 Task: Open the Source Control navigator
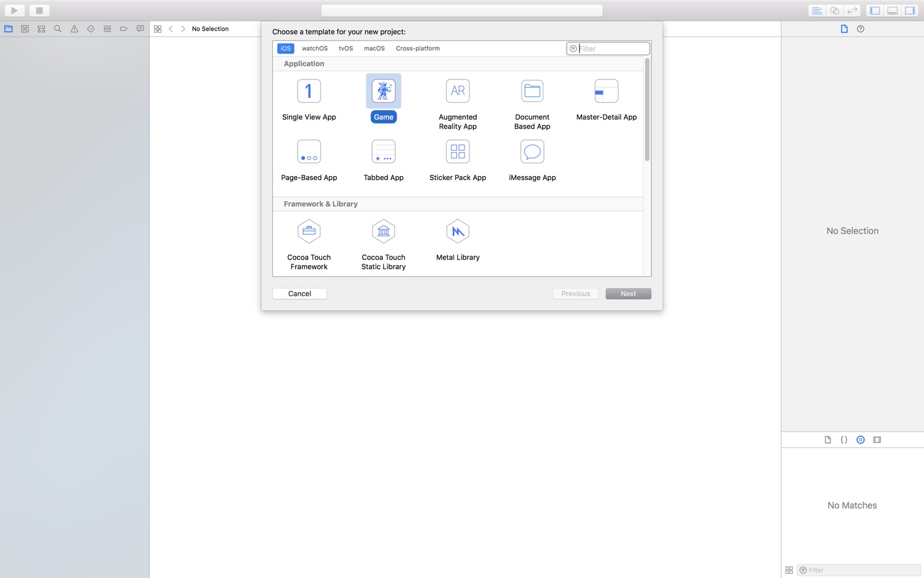(25, 29)
